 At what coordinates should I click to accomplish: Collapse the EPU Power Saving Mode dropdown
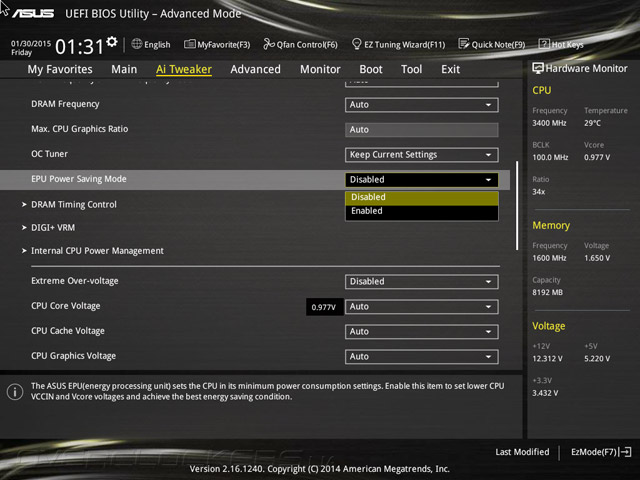[x=421, y=180]
